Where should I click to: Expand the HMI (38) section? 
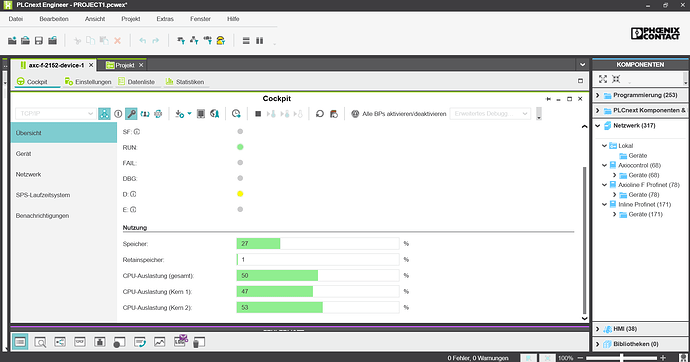tap(598, 329)
